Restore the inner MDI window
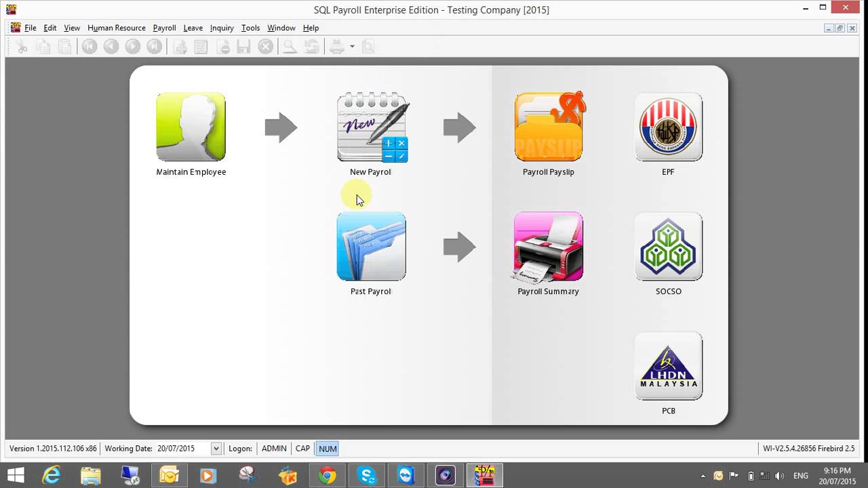868x488 pixels. pos(840,28)
